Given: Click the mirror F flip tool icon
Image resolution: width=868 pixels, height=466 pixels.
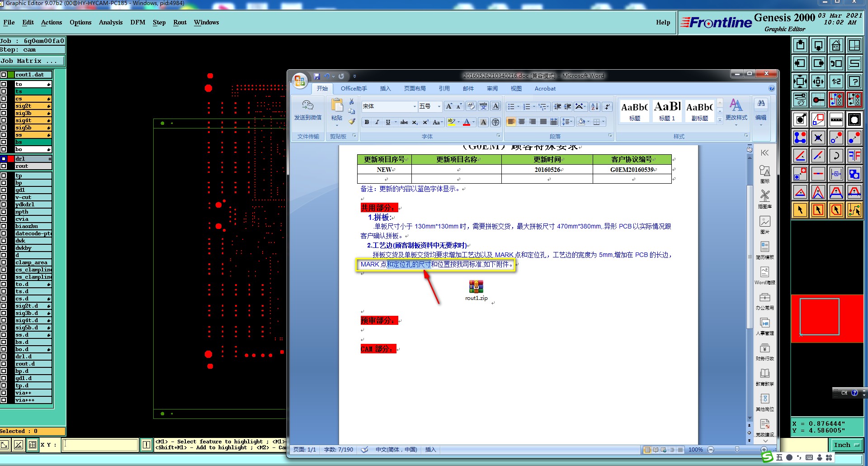Looking at the screenshot, I should (x=854, y=156).
